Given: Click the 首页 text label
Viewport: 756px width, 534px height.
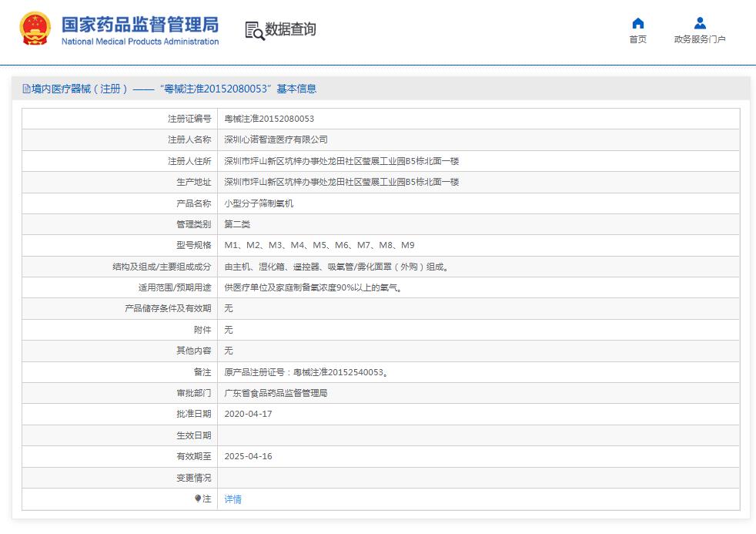Looking at the screenshot, I should 637,40.
